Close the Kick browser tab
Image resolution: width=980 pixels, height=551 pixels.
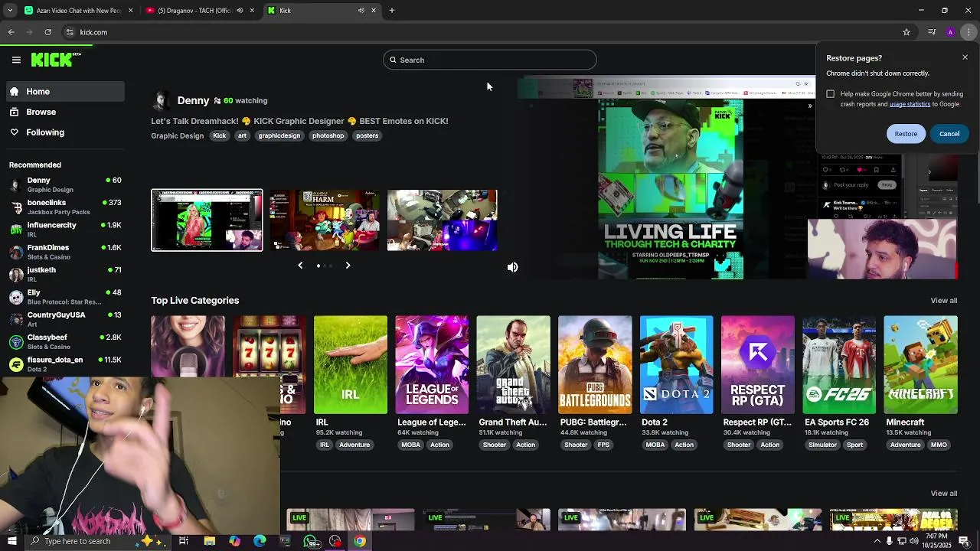click(x=374, y=11)
